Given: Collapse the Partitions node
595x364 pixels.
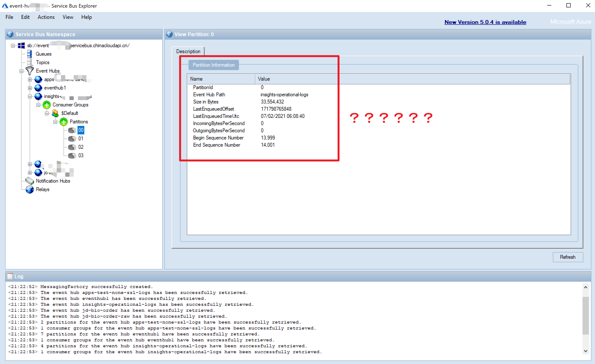Looking at the screenshot, I should coord(55,122).
